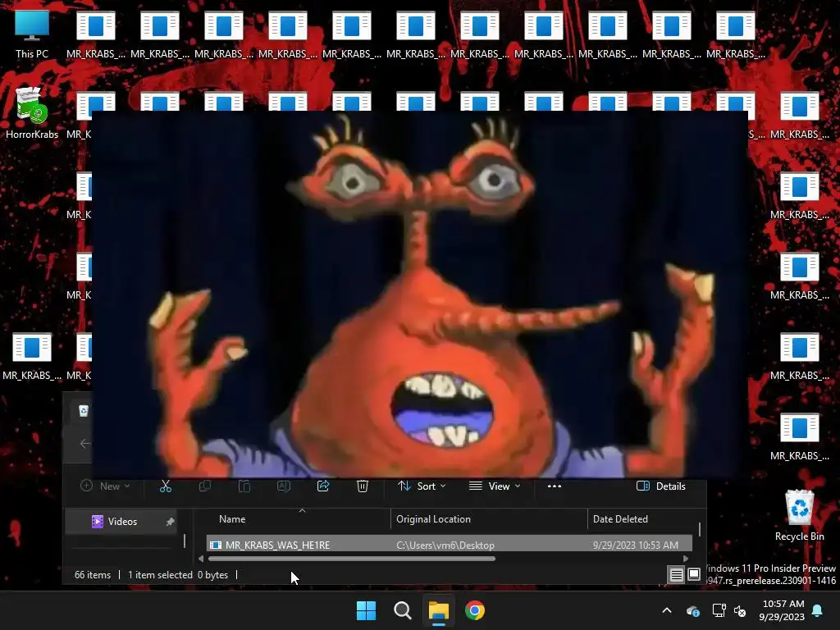This screenshot has width=840, height=630.
Task: Click the pin icon next to Videos
Action: coord(170,522)
